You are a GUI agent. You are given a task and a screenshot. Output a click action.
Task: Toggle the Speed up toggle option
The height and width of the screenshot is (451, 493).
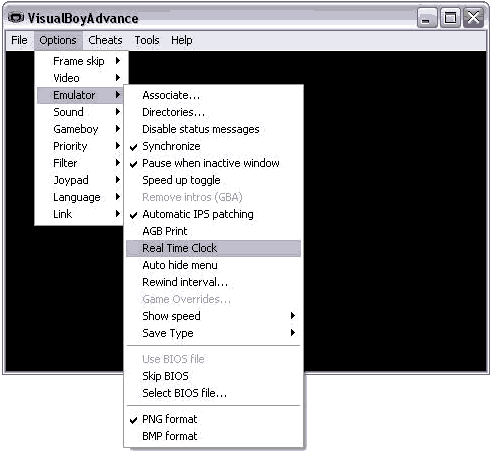pyautogui.click(x=213, y=180)
